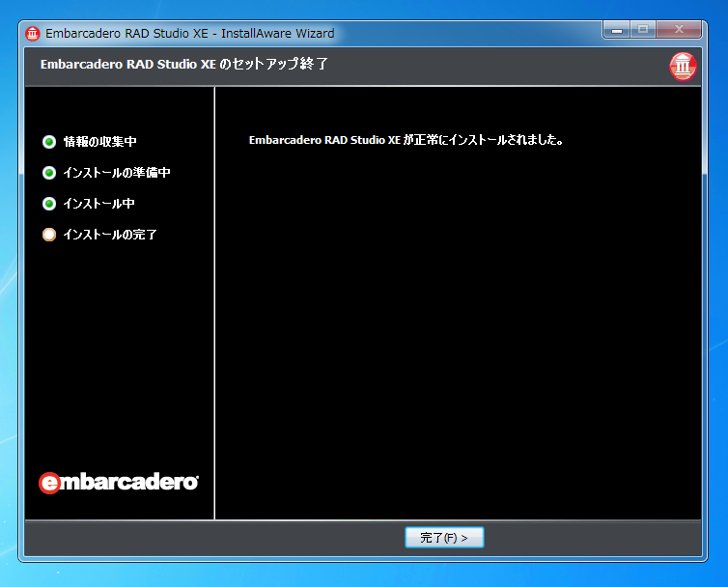Click the 正常にインストールされました message text
728x587 pixels.
click(406, 140)
